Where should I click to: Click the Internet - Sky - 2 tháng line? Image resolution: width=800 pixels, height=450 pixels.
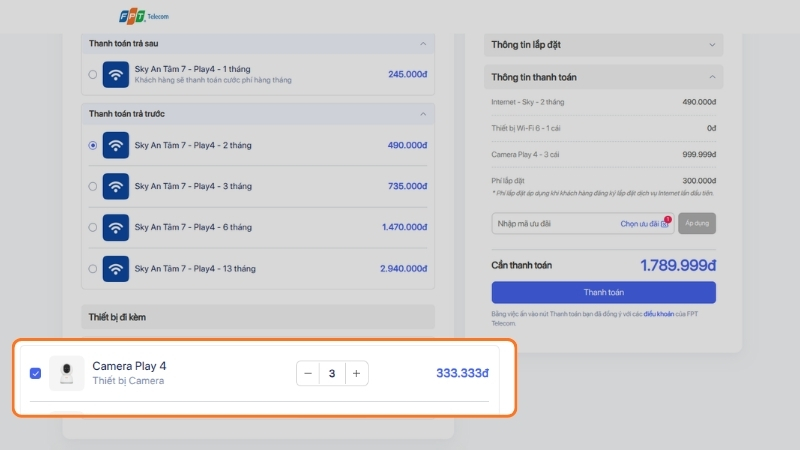(528, 102)
